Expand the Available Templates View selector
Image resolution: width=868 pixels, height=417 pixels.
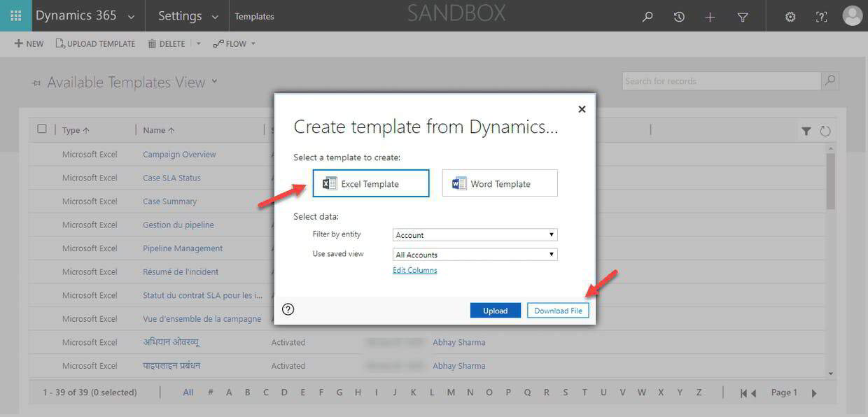coord(213,81)
